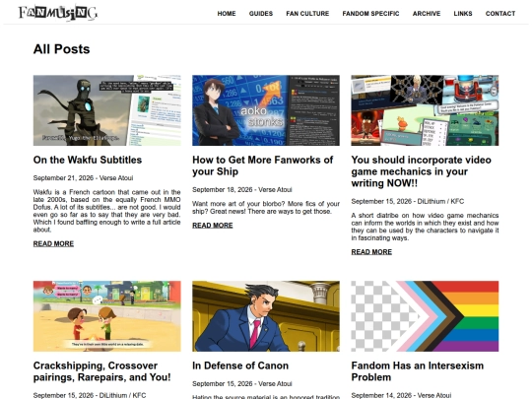Click the FanMusing site logo
The image size is (532, 399).
58,13
